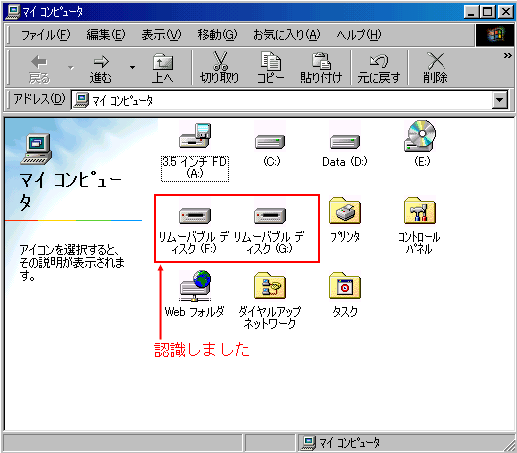
Task: Click inside the address field text
Action: click(282, 100)
